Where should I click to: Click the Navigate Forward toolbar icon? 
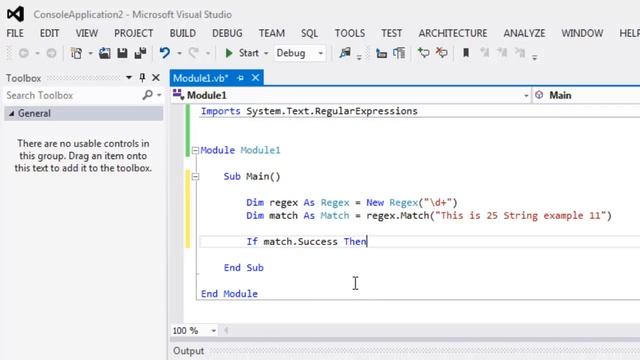[51, 53]
